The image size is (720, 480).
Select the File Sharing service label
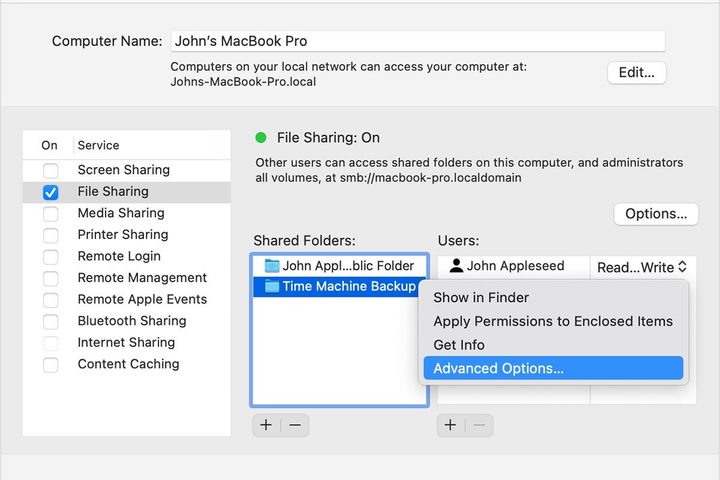click(x=113, y=192)
